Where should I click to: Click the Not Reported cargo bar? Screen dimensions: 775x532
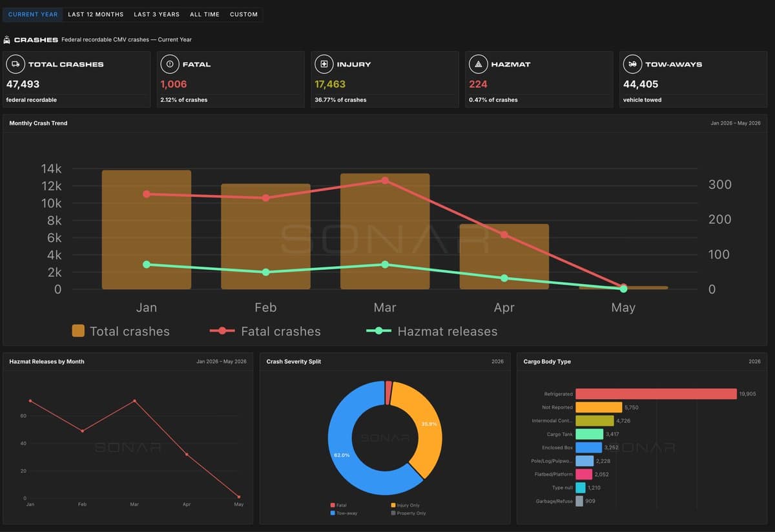[599, 407]
